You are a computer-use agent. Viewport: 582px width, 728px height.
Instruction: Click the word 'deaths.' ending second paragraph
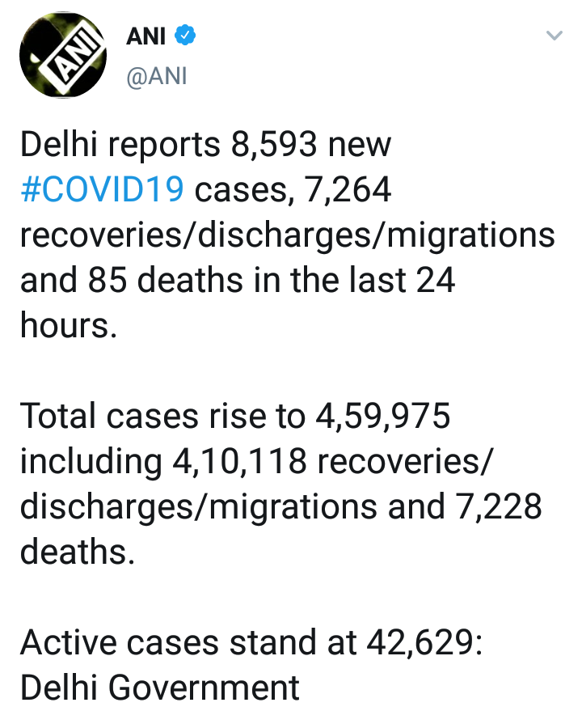pyautogui.click(x=76, y=552)
